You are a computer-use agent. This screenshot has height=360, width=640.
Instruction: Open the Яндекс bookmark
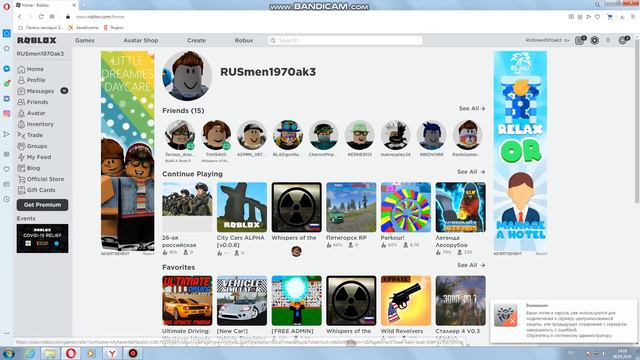point(113,28)
